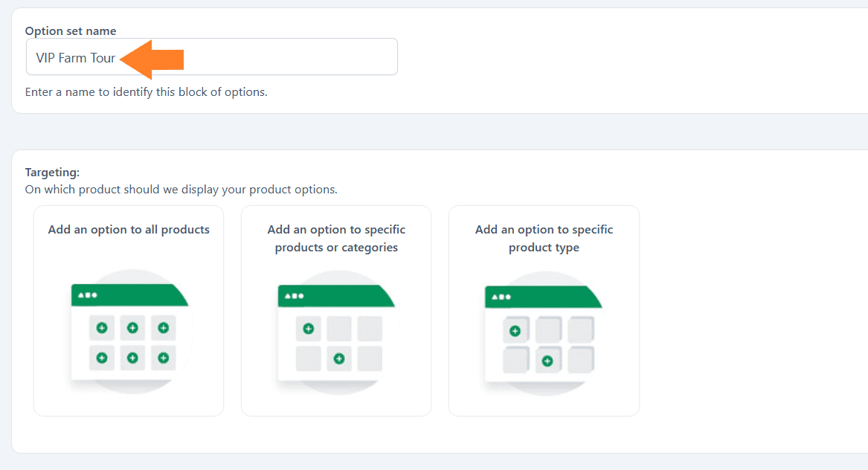This screenshot has width=868, height=470.
Task: Click the 'Option set name' label
Action: pyautogui.click(x=71, y=31)
